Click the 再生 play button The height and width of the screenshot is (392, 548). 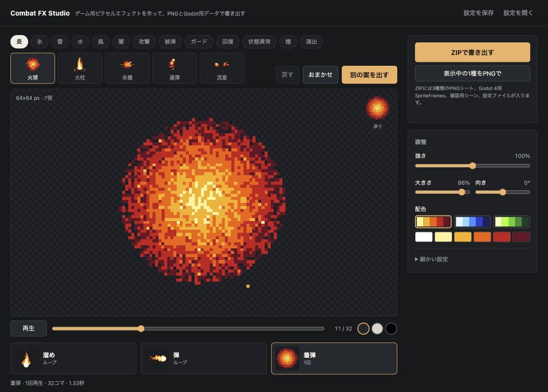pyautogui.click(x=29, y=328)
